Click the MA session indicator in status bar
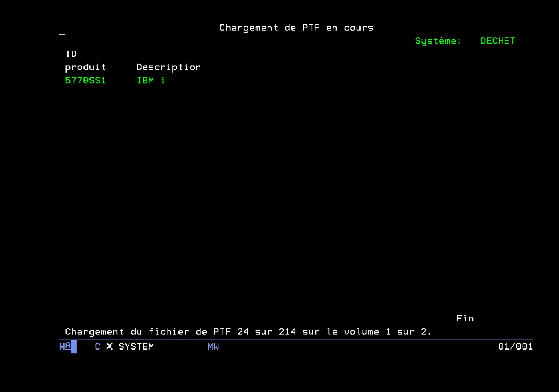 click(65, 346)
